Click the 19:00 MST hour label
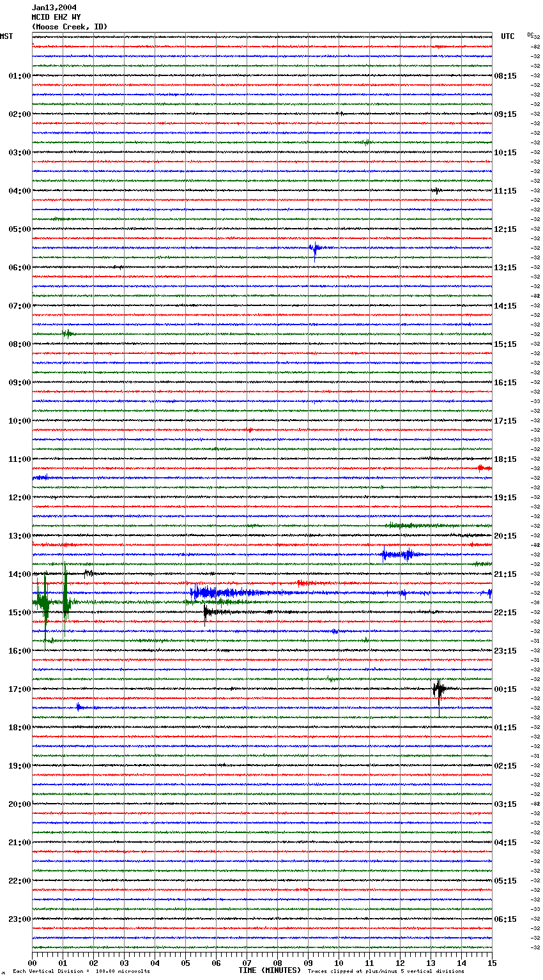The height and width of the screenshot is (980, 543). coord(20,766)
